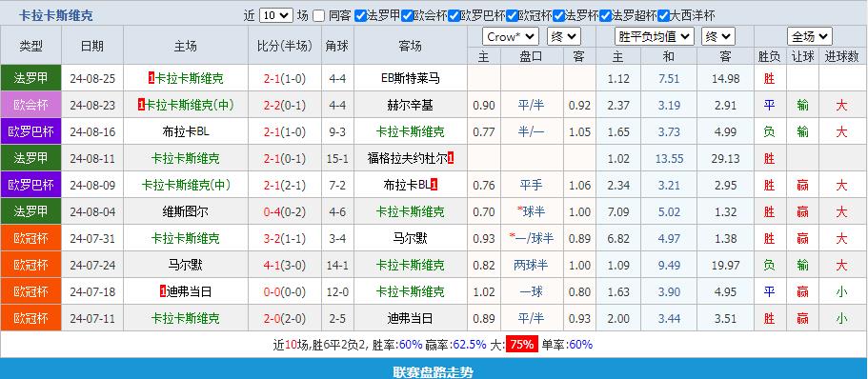Click the 卡拉卡斯维克 team title link
Viewport: 868px width, 379px height.
coord(55,15)
